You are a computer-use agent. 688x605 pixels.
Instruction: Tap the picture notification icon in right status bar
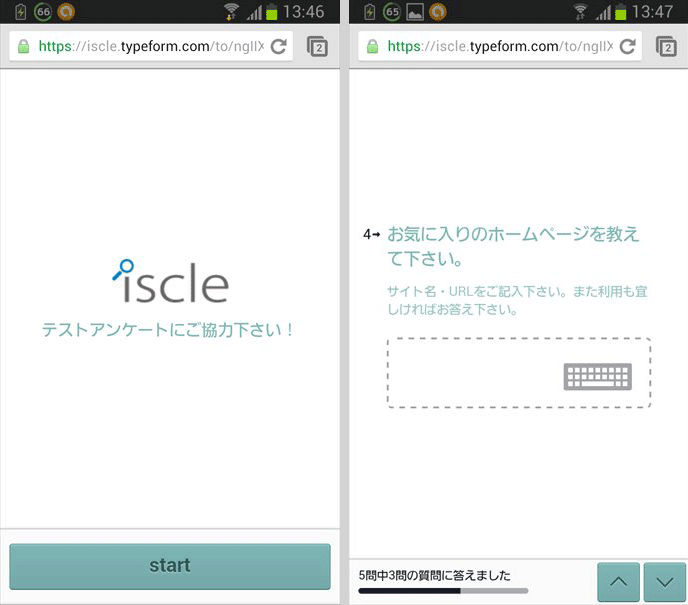[x=415, y=12]
